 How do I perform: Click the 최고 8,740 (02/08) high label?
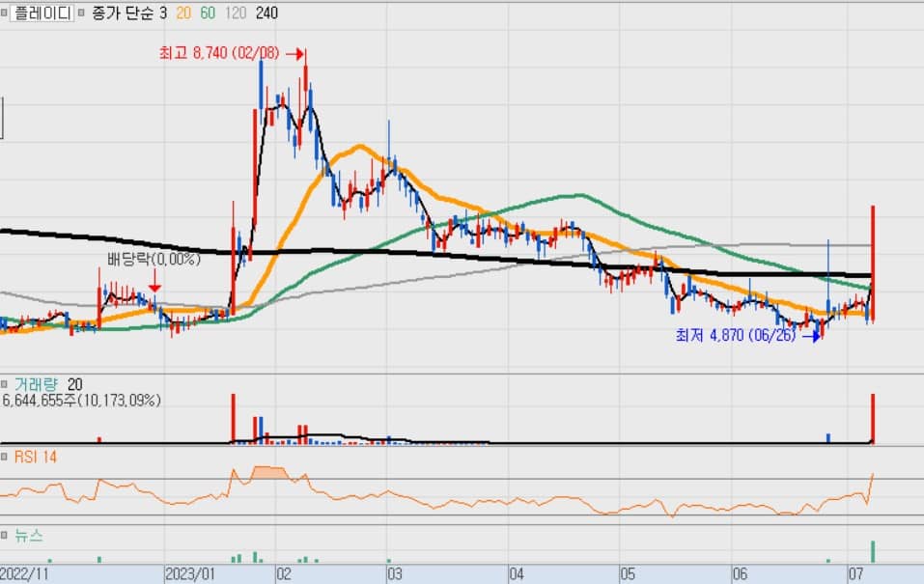[x=219, y=53]
